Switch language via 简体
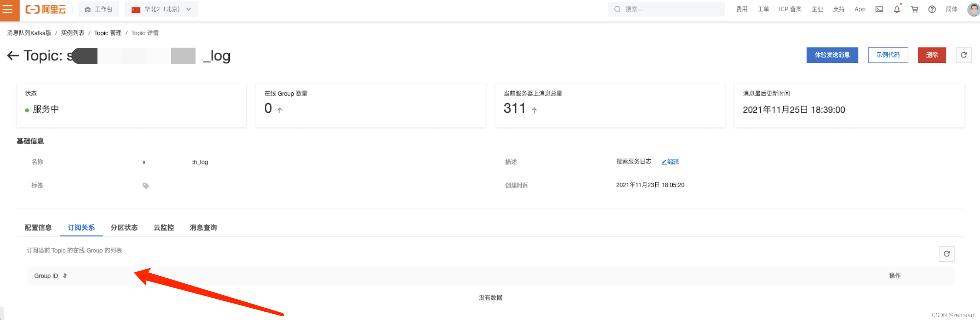 [952, 10]
